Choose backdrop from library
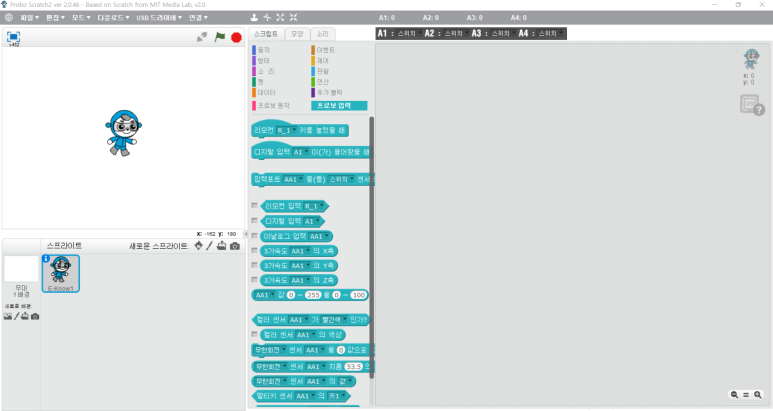Image resolution: width=773 pixels, height=411 pixels. pos(8,316)
